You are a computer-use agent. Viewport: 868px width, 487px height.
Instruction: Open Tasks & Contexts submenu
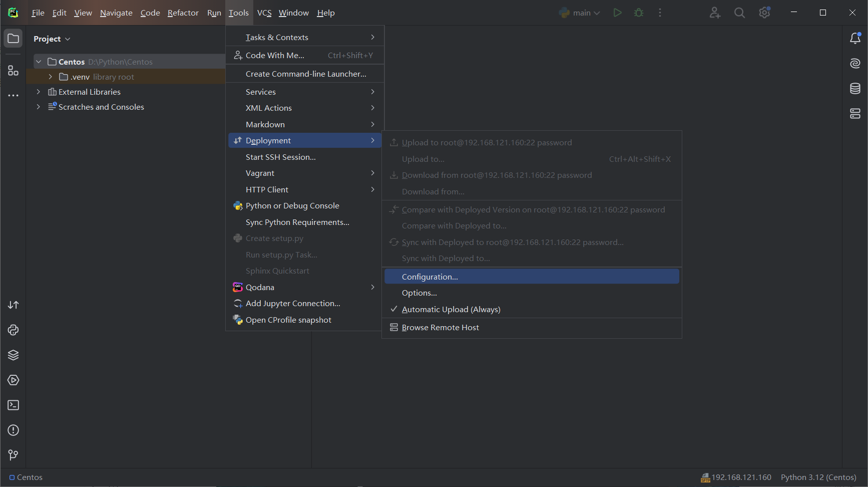point(305,37)
